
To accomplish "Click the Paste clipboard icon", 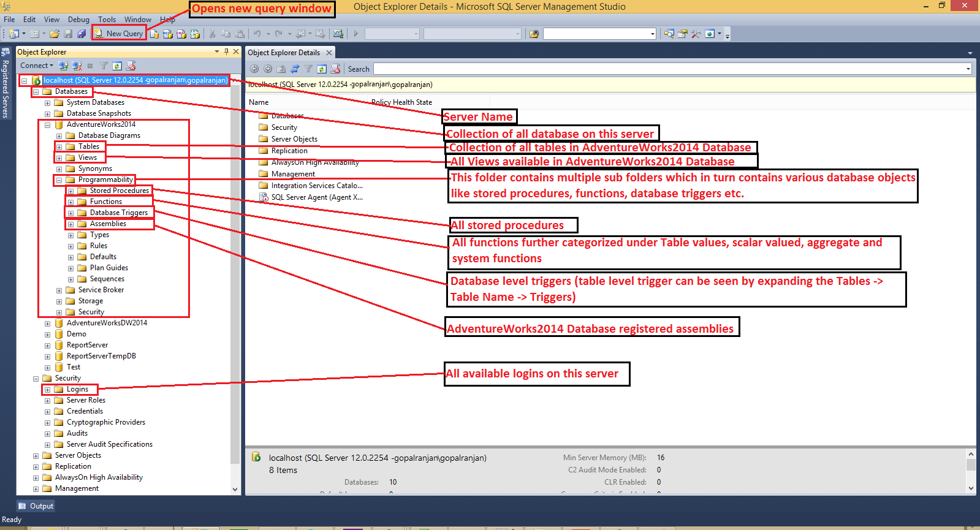I will 240,34.
